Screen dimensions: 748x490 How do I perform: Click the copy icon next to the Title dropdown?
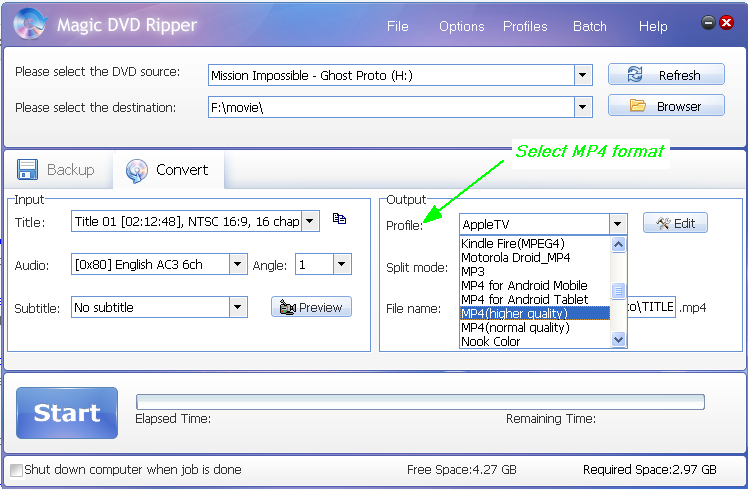339,219
